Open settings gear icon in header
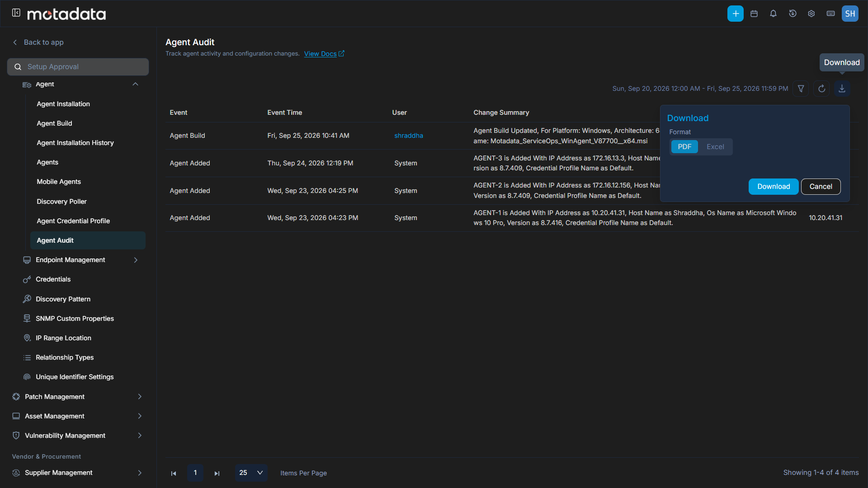868x488 pixels. (811, 14)
